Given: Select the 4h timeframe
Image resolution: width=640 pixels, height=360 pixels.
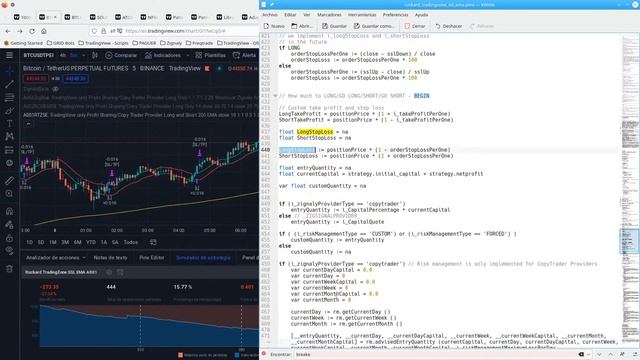Looking at the screenshot, I should coord(62,55).
